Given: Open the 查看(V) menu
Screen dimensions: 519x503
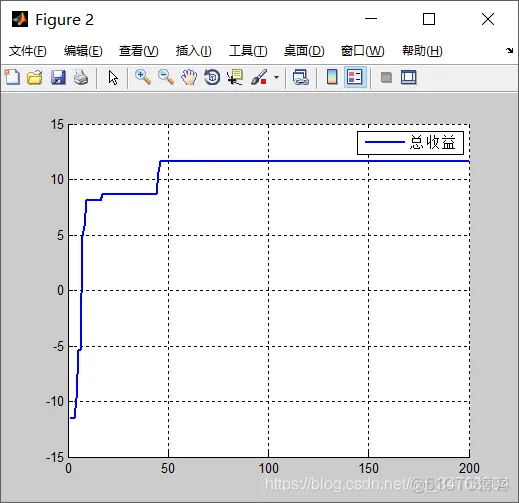Looking at the screenshot, I should 139,51.
